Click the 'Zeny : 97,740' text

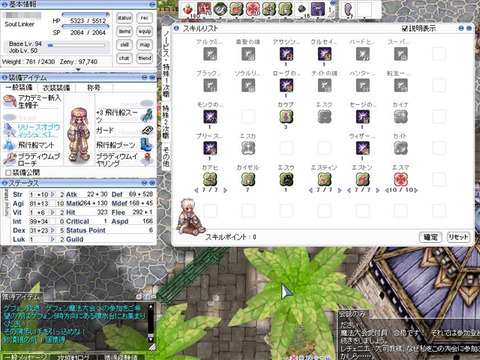point(79,62)
